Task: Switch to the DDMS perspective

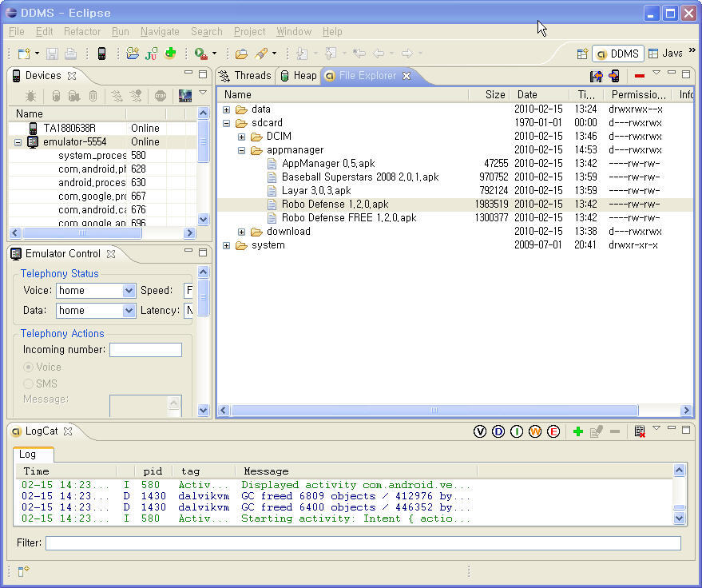Action: point(618,54)
